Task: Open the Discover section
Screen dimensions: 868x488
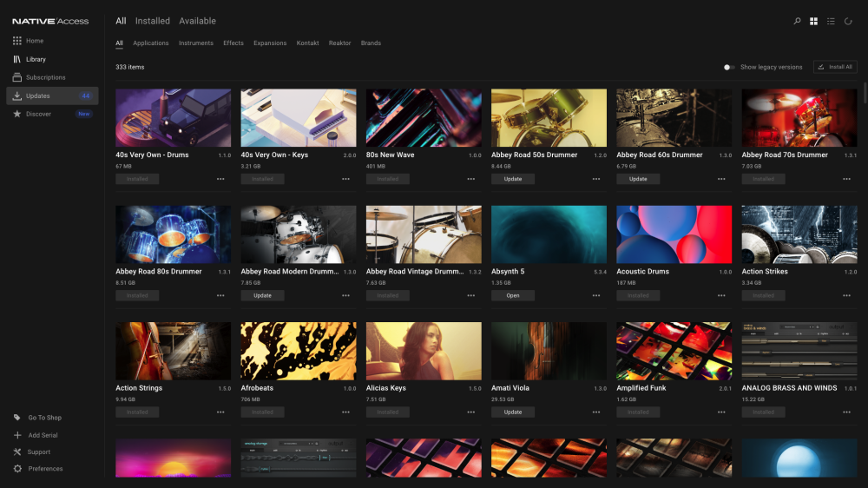Action: coord(52,114)
